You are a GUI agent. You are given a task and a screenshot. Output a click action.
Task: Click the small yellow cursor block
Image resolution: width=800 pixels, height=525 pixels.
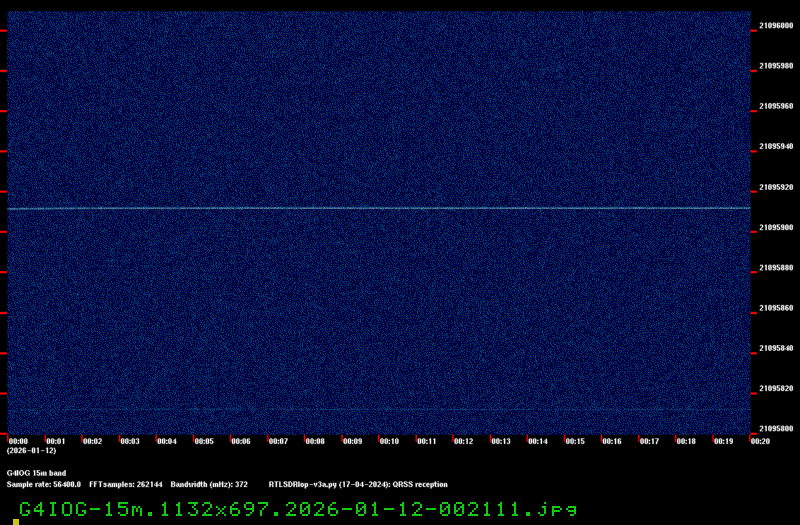(x=16, y=521)
